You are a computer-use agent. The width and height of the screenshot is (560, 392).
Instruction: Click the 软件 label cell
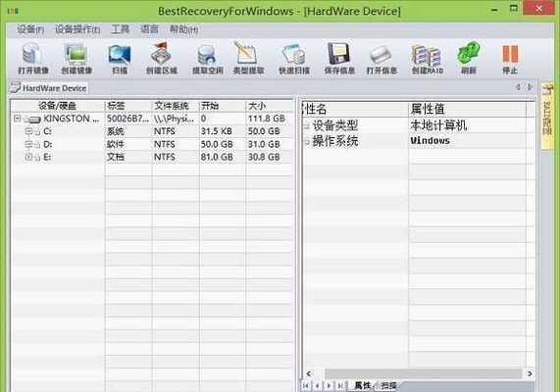(116, 144)
